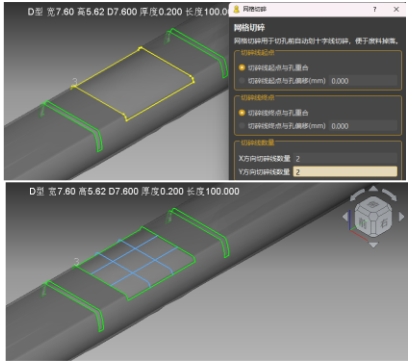This screenshot has height=363, width=412.
Task: Click the left triangle arrow beside view cube
Action: pyautogui.click(x=345, y=217)
